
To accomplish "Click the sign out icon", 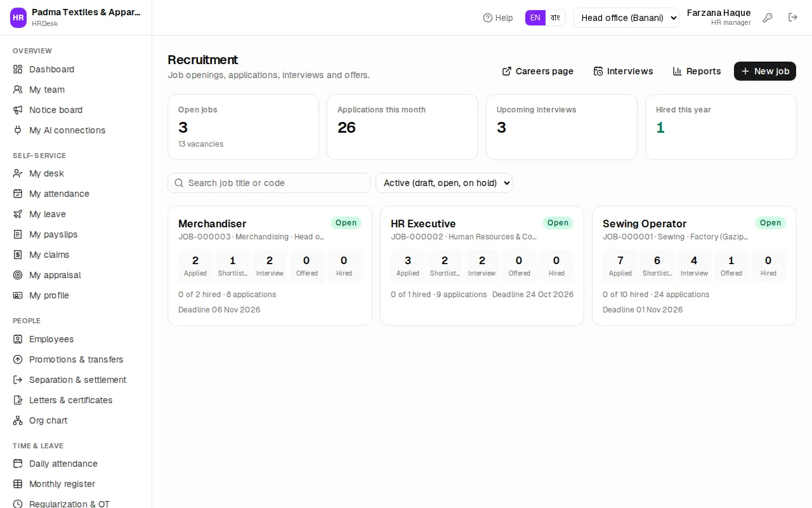I will click(793, 18).
